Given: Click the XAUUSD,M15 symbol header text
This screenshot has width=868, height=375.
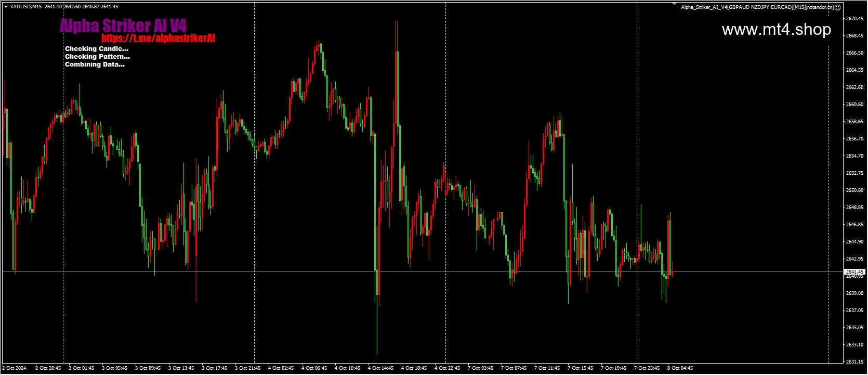Looking at the screenshot, I should (x=26, y=7).
